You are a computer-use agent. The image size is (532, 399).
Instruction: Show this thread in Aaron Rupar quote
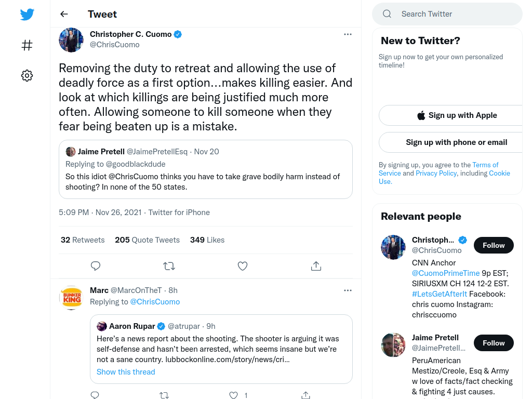(126, 372)
